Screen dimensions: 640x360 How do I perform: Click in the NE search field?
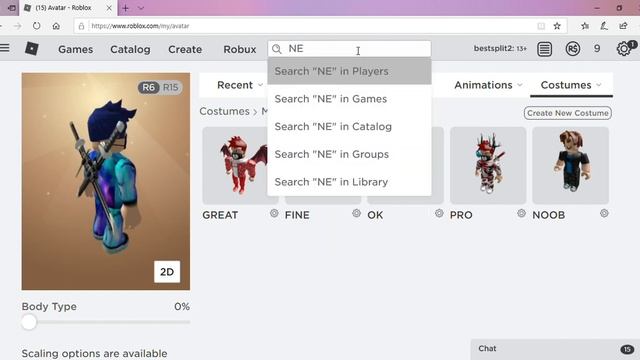(x=349, y=49)
